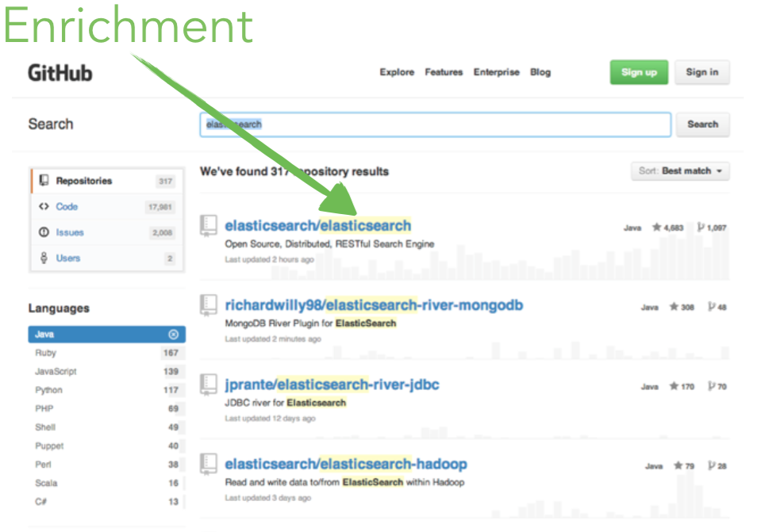Switch to Users results
Image resolution: width=757 pixels, height=532 pixels.
pos(107,258)
